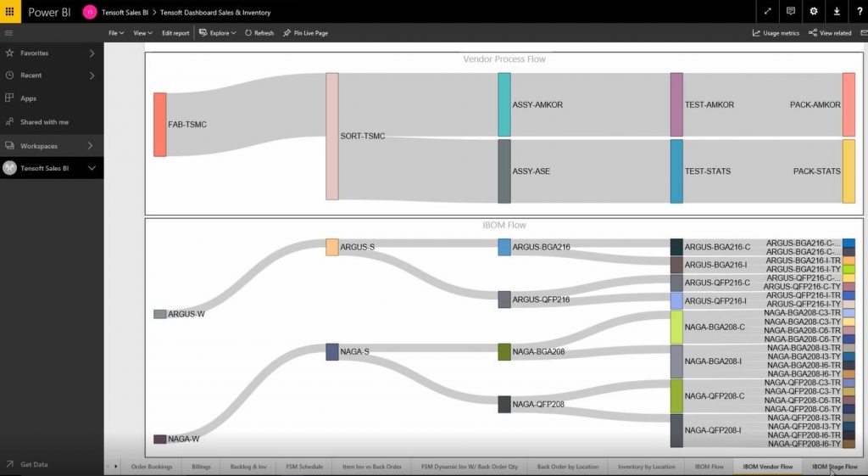Open the notifications comment icon
This screenshot has height=476, width=868.
tap(791, 11)
